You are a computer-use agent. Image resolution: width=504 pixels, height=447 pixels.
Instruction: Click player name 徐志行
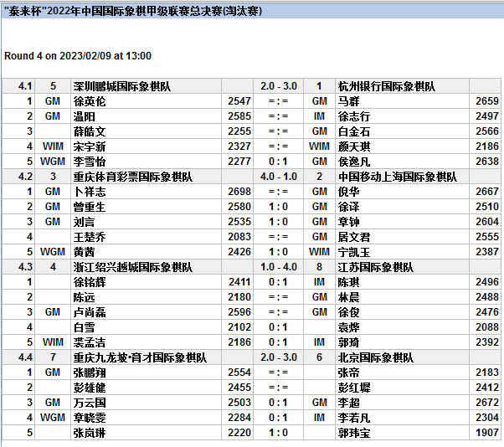tap(354, 116)
